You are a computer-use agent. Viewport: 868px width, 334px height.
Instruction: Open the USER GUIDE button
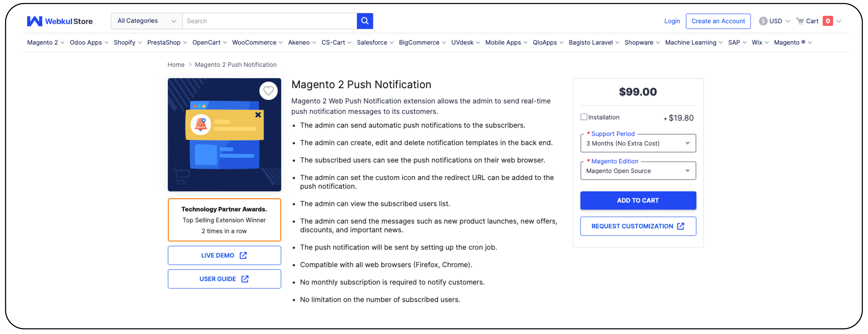pyautogui.click(x=224, y=279)
